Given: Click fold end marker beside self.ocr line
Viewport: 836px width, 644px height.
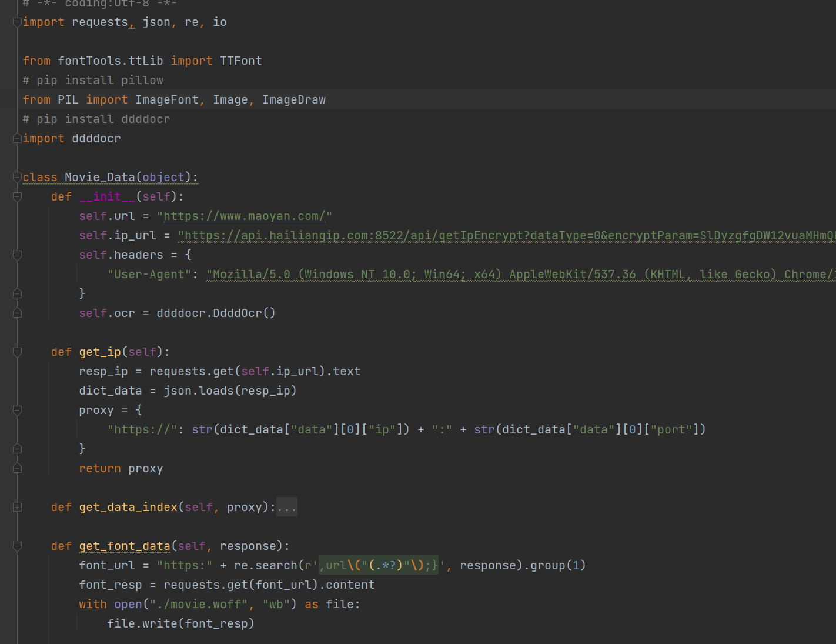Looking at the screenshot, I should click(x=17, y=313).
